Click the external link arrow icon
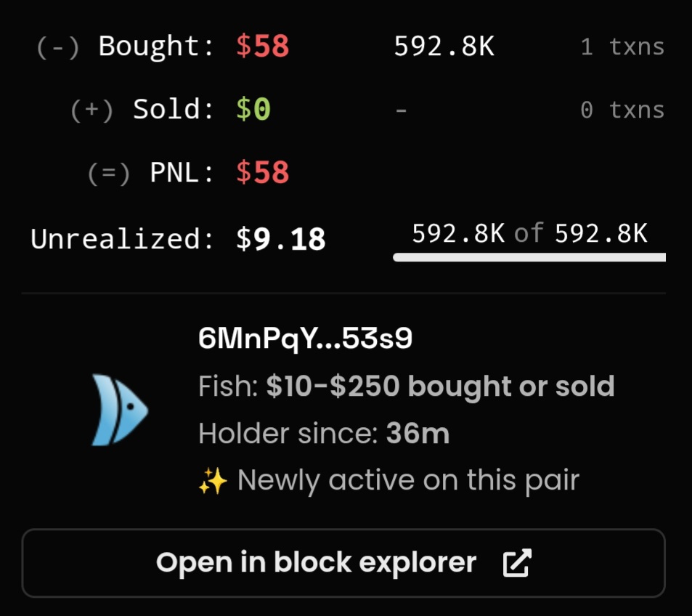 517,563
